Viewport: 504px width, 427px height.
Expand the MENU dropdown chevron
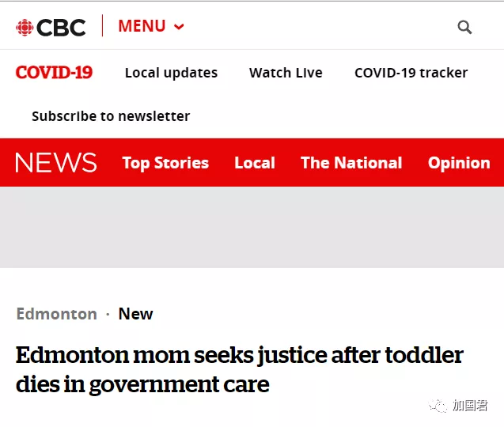(179, 27)
